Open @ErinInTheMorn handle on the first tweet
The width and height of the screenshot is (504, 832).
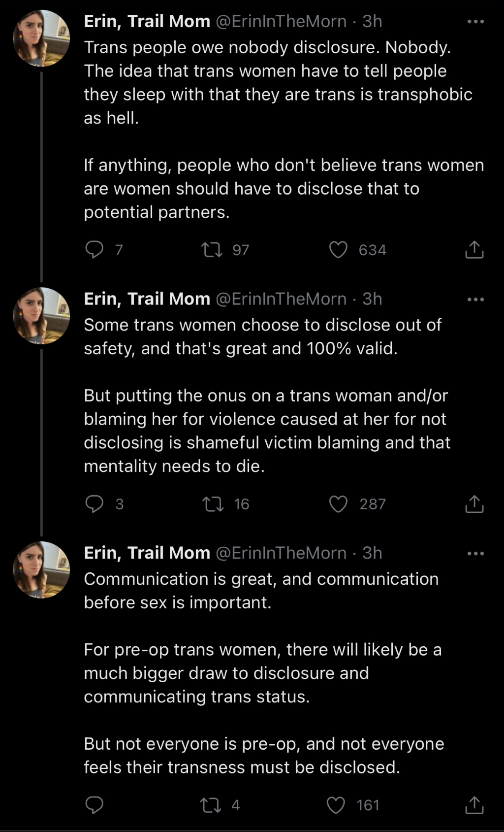click(281, 21)
